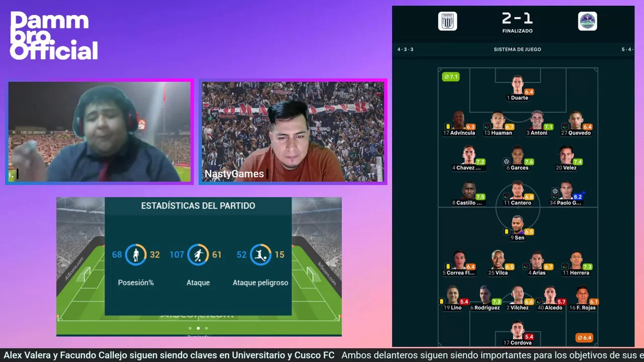This screenshot has height=362, width=644.
Task: Click the Damm bro Official logo
Action: 54,36
